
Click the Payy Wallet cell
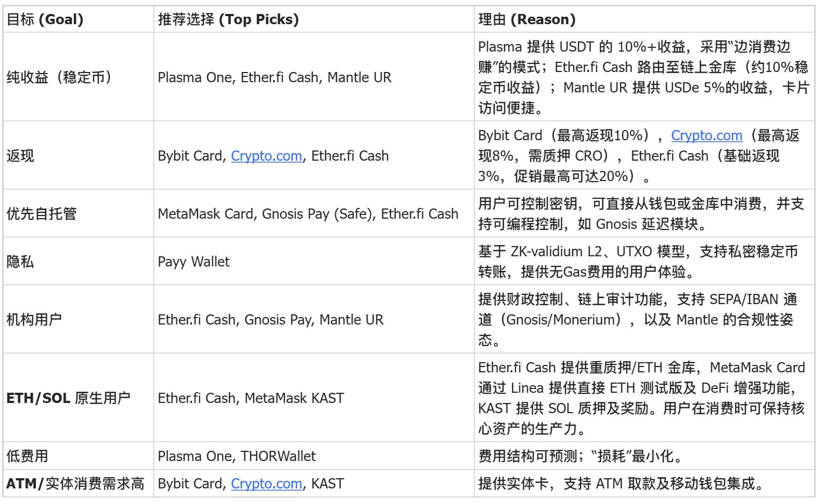coord(194,262)
